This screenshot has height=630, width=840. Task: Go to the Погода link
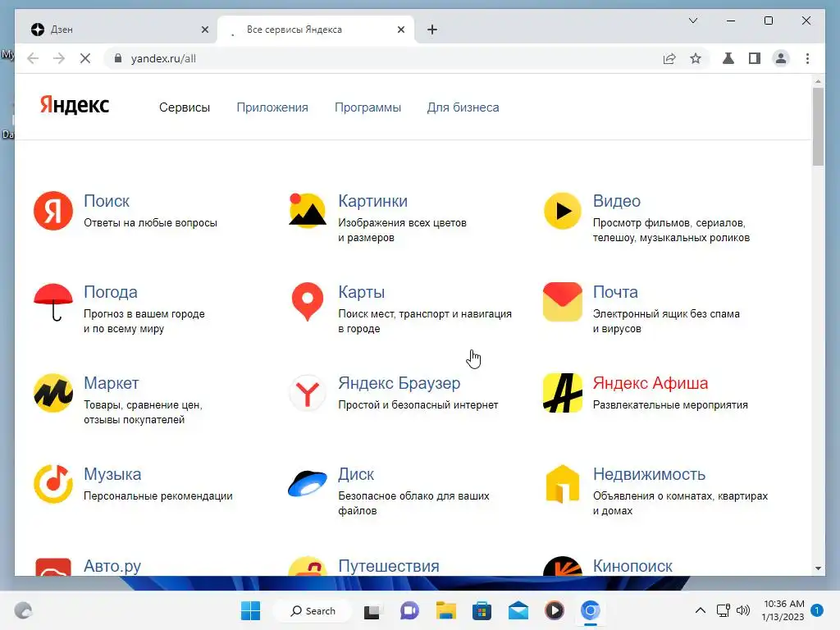pos(111,293)
